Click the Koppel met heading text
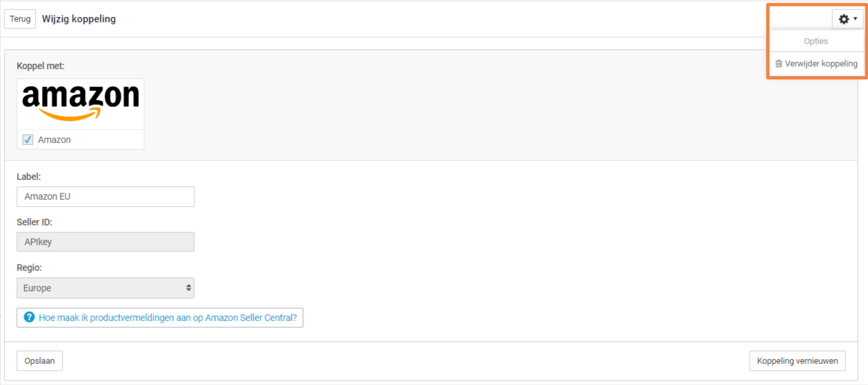The image size is (868, 385). tap(40, 66)
